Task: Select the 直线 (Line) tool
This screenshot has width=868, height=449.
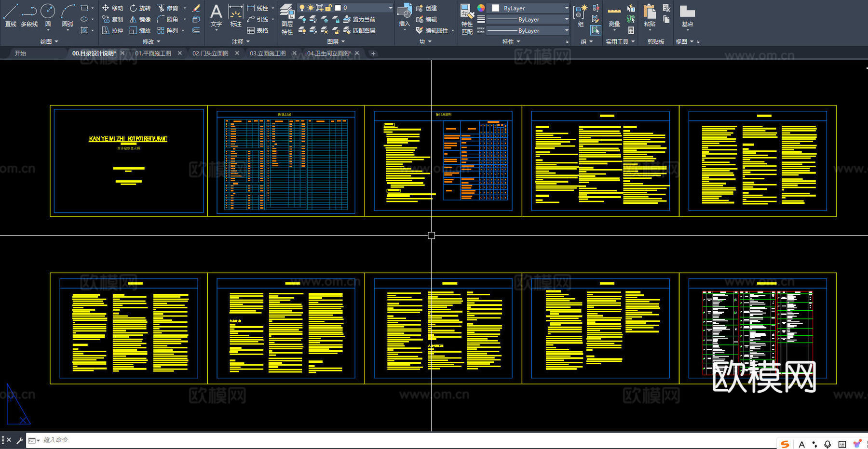Action: tap(11, 14)
